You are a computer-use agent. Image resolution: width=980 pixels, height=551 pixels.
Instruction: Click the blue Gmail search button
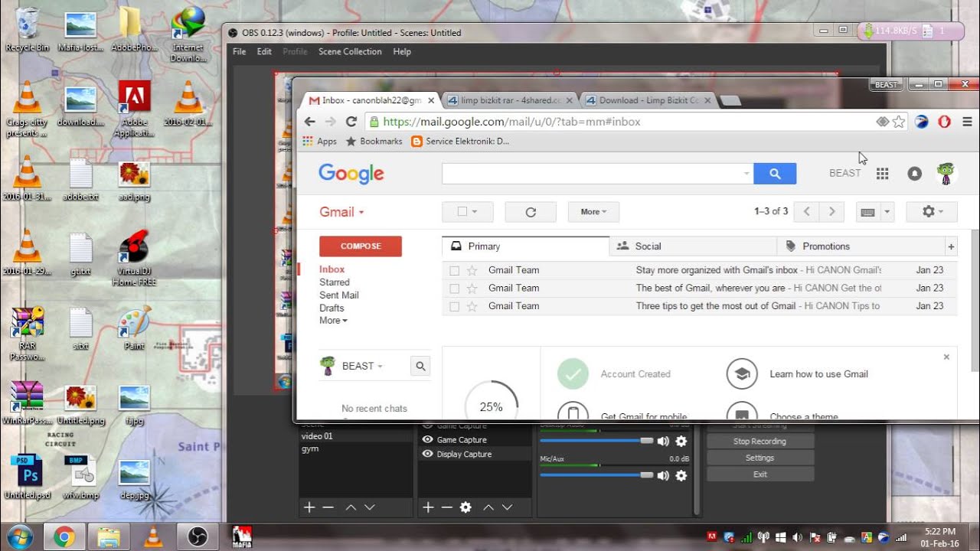pos(775,174)
